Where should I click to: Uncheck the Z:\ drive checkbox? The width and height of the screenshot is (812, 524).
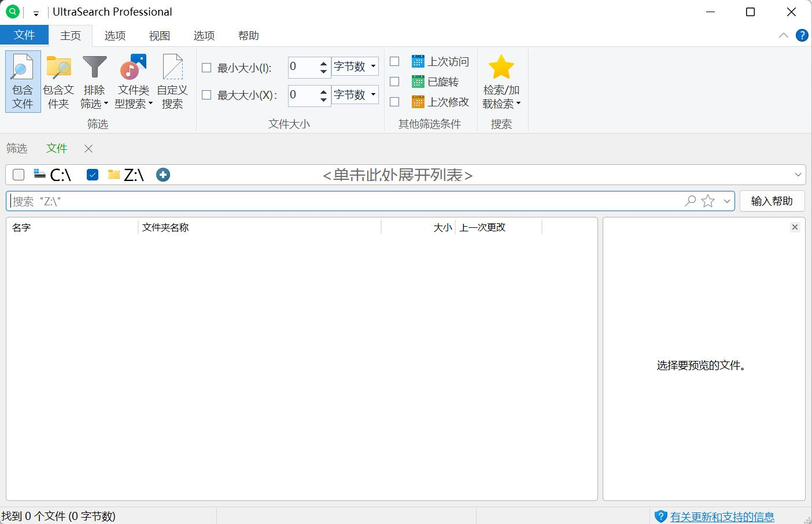[93, 175]
